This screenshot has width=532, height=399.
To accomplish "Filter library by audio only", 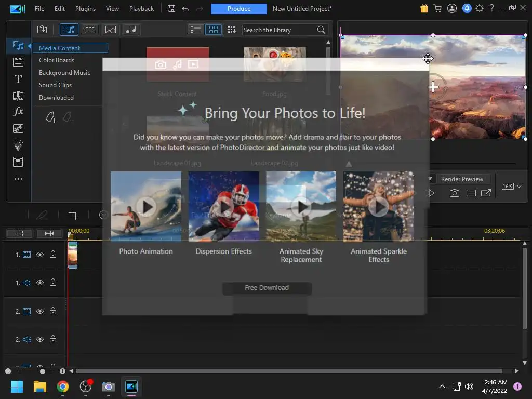I will pyautogui.click(x=130, y=30).
